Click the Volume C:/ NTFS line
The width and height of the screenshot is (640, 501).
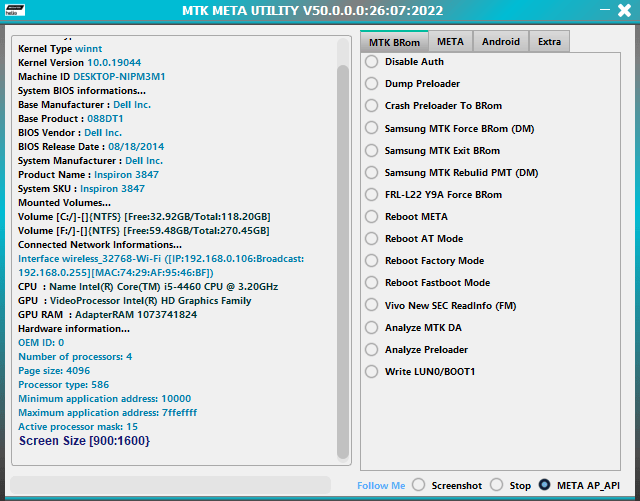pos(144,217)
